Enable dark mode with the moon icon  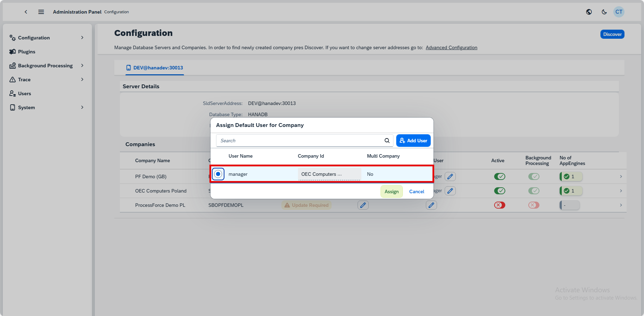pyautogui.click(x=604, y=12)
